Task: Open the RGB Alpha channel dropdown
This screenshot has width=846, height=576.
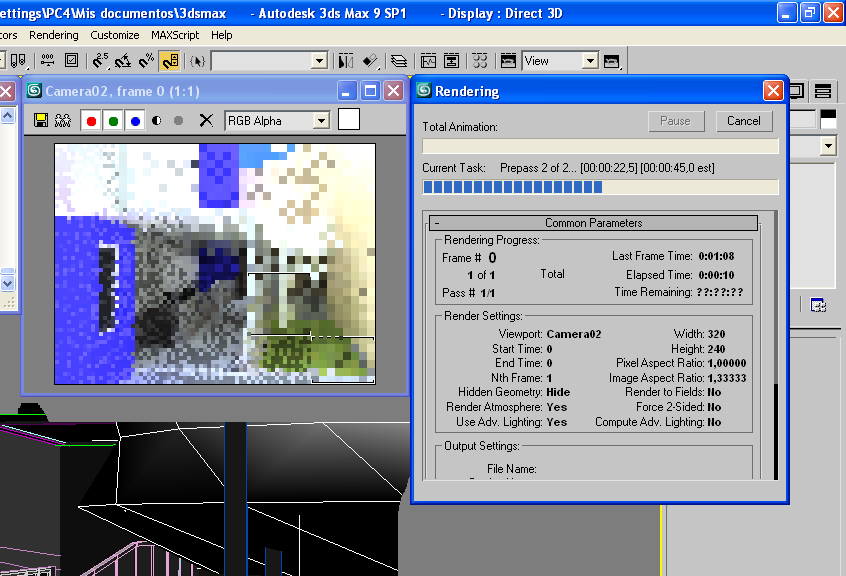Action: coord(321,121)
